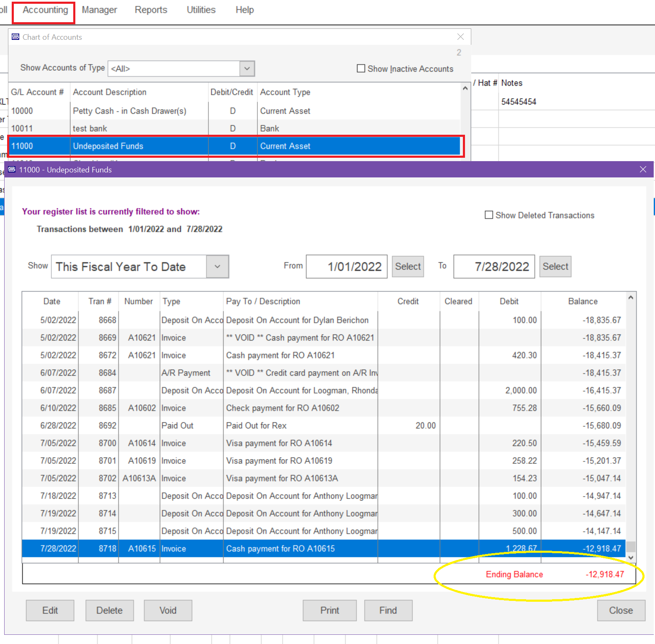The image size is (655, 644).
Task: Select the Paid Out for Rex transaction
Action: coord(256,426)
